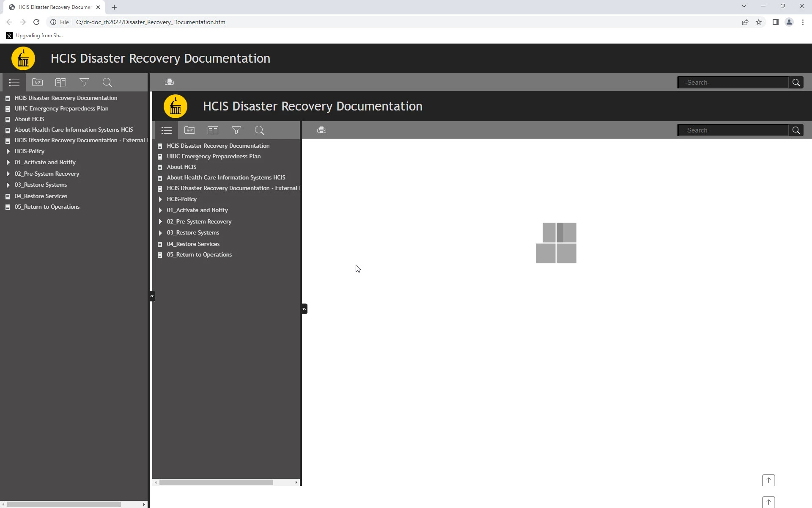Select the inner Table of Contents list icon
The height and width of the screenshot is (508, 812).
pos(166,130)
